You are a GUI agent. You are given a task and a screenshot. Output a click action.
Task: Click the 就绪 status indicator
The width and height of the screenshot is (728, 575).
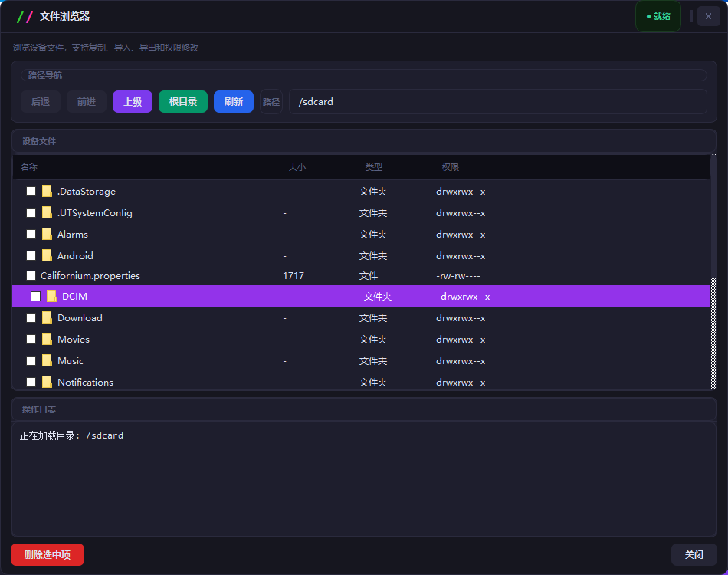click(x=658, y=16)
